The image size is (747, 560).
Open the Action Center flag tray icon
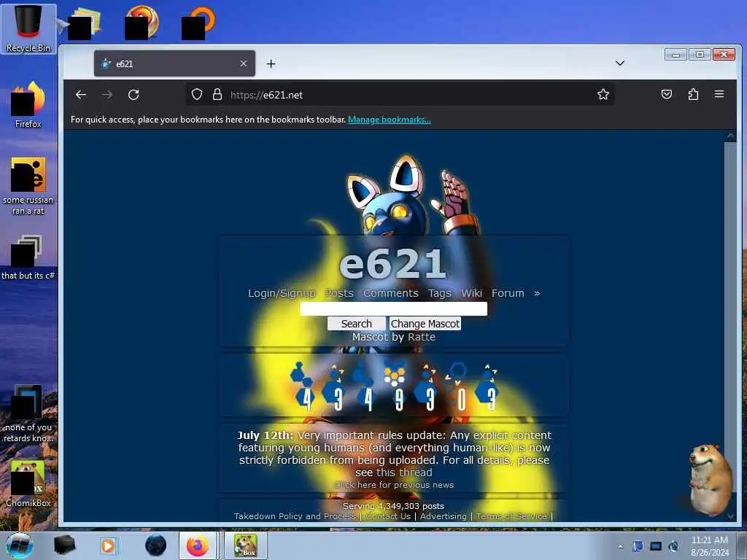coord(638,546)
